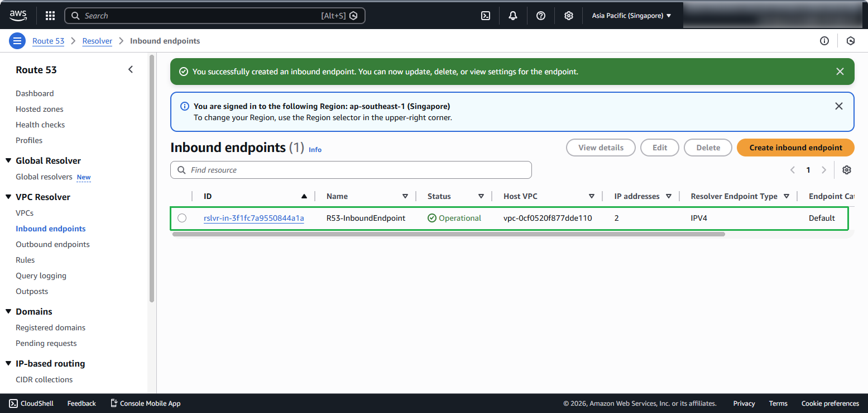
Task: Open Outbound endpoints in the sidebar
Action: pos(52,244)
